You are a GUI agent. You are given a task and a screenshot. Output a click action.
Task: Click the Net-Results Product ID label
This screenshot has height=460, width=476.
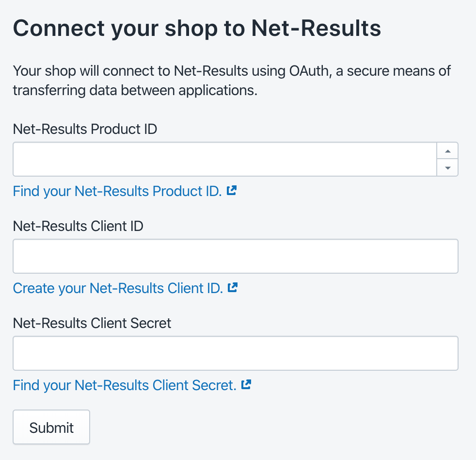point(85,129)
